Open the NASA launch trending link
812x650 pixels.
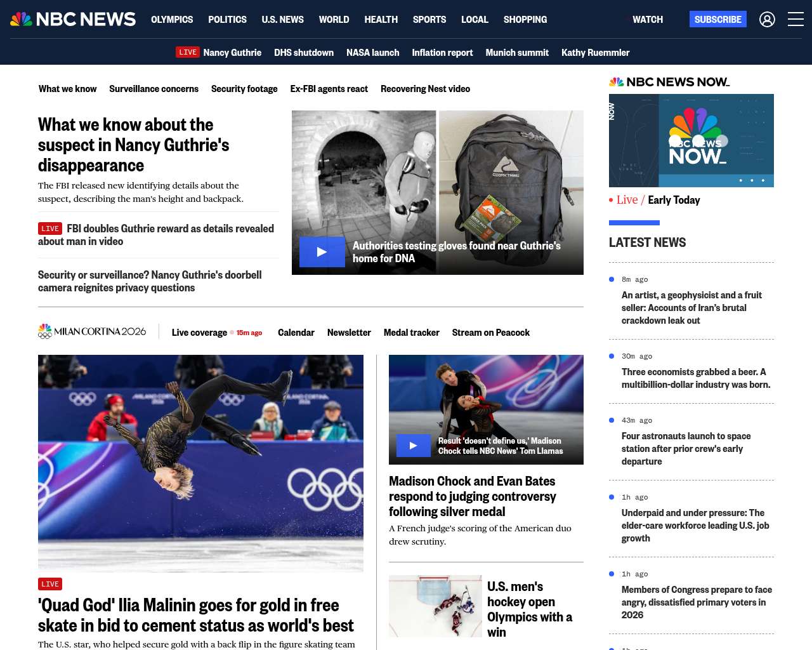pos(372,53)
